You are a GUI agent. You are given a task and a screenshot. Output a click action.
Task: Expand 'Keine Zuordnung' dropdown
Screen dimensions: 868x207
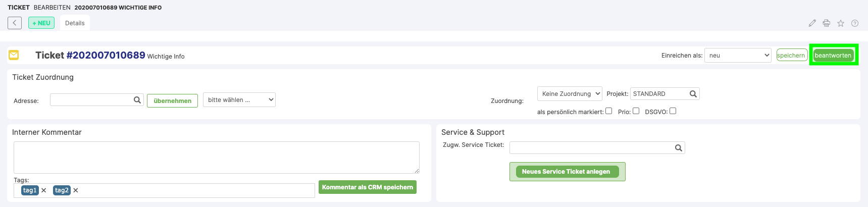[x=570, y=94]
